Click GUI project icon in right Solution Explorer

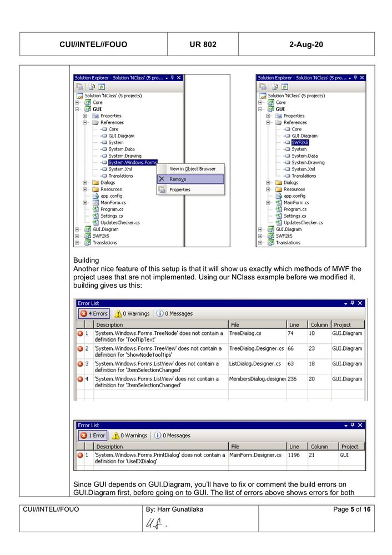271,109
